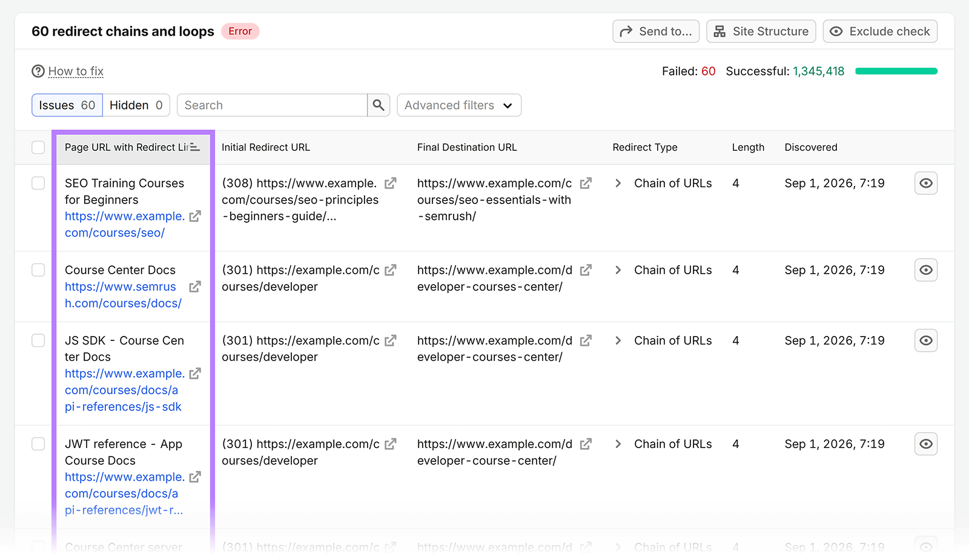Click the SEO Training Courses for Beginners title
Screen dimensions: 969x560
[124, 191]
